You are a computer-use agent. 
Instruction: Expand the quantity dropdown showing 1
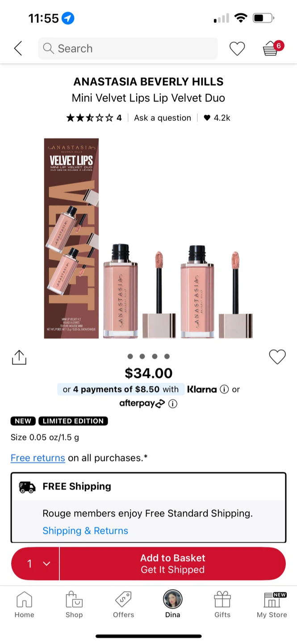(x=35, y=563)
